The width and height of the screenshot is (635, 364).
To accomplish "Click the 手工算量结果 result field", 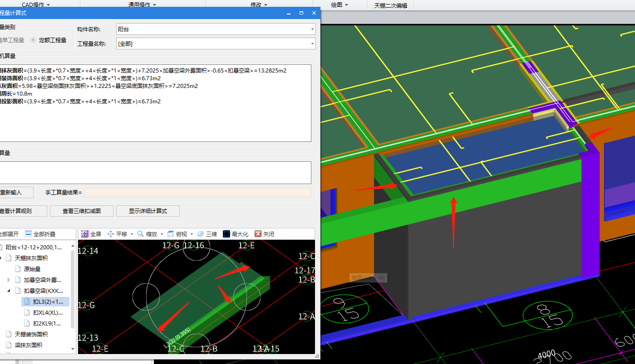I will (x=198, y=192).
